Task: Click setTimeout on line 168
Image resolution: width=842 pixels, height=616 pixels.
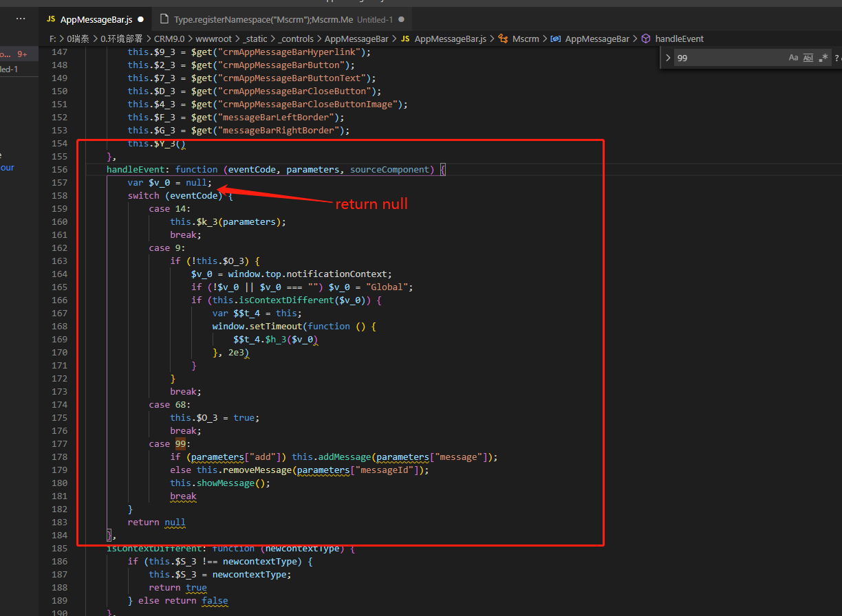Action: (x=276, y=326)
